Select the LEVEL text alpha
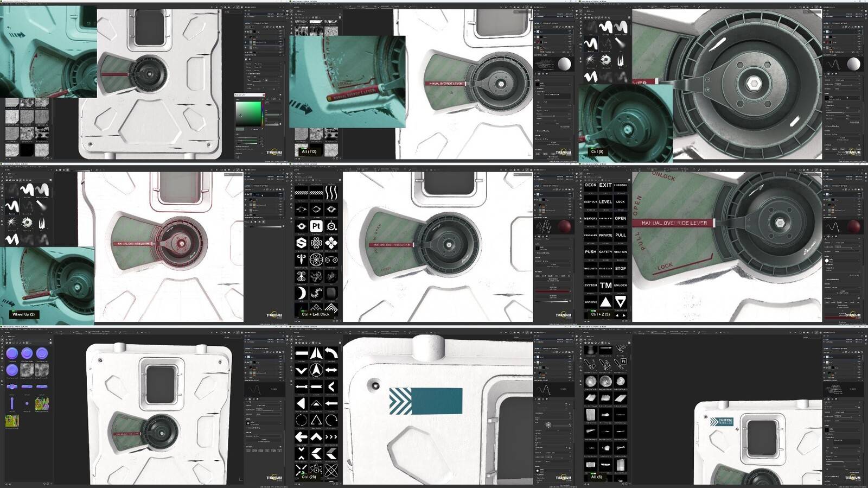 605,202
